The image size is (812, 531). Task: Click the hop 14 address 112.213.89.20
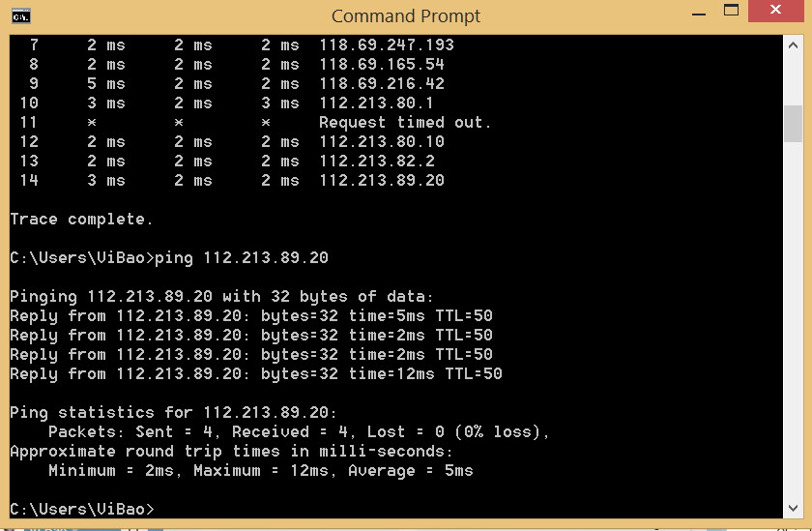[382, 180]
